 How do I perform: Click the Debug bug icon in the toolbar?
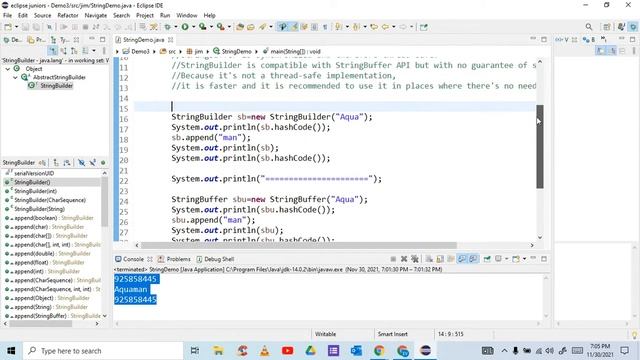(x=168, y=27)
